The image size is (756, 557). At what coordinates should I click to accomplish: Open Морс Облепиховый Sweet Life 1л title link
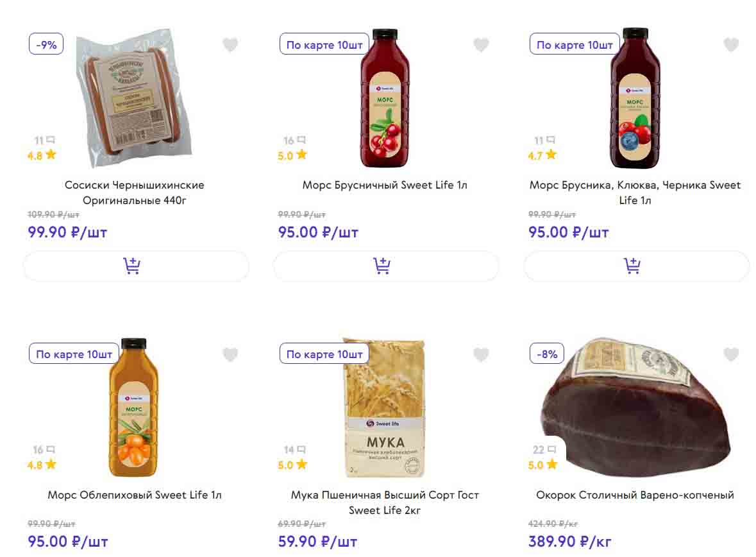point(135,495)
